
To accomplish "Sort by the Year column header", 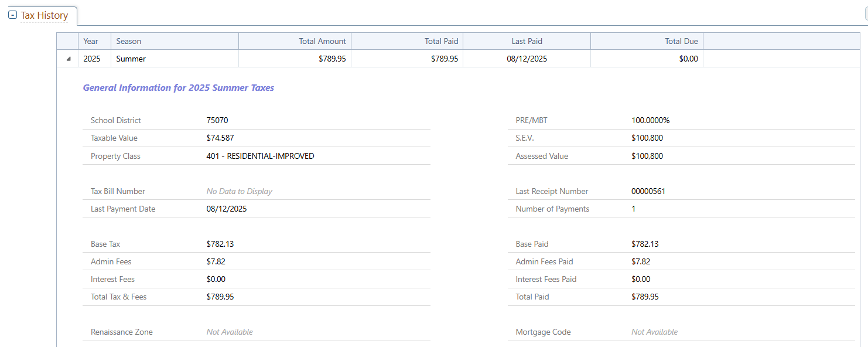I will [x=91, y=41].
